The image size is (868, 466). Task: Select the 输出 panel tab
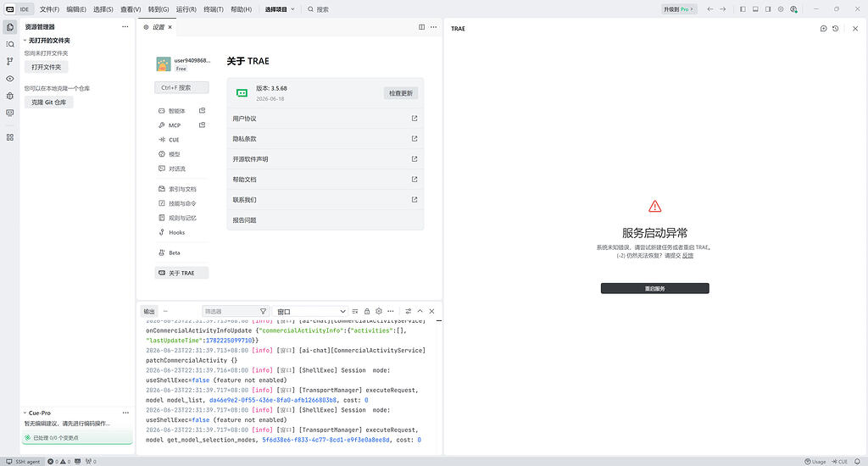tap(149, 312)
